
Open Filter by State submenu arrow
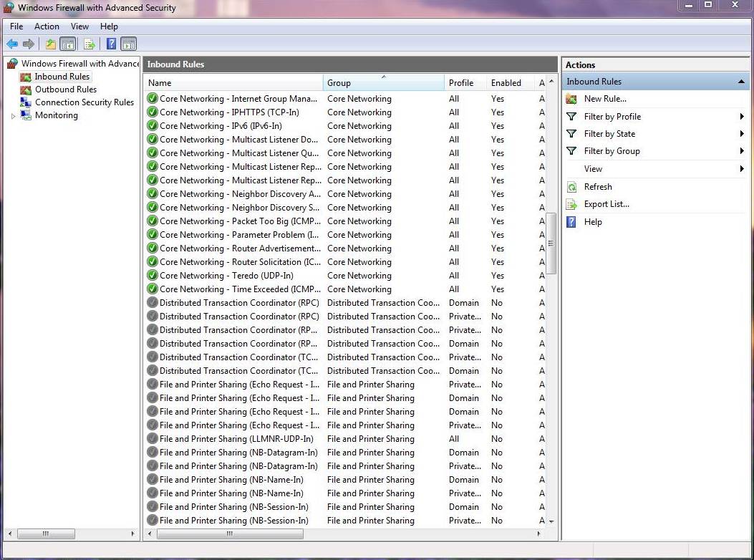tap(742, 134)
